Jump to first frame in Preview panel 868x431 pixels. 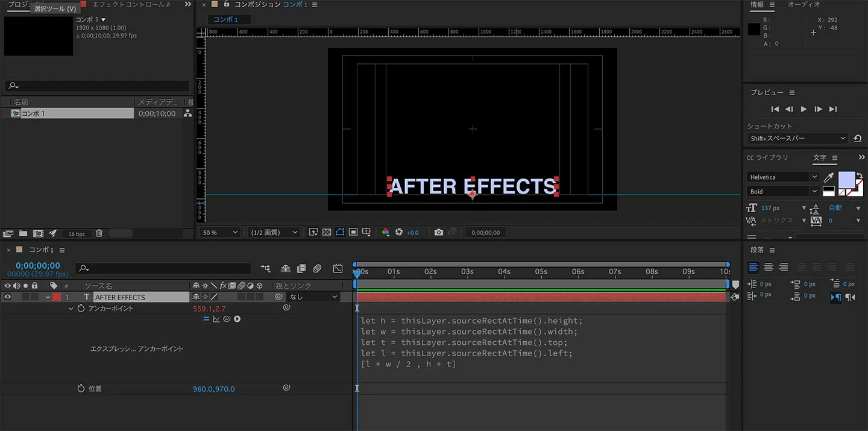(775, 109)
